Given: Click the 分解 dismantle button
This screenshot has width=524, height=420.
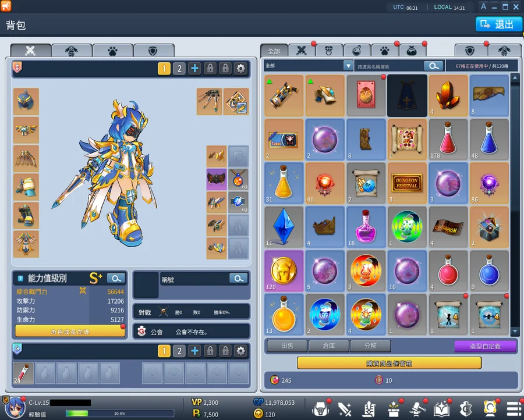Looking at the screenshot, I should [370, 346].
